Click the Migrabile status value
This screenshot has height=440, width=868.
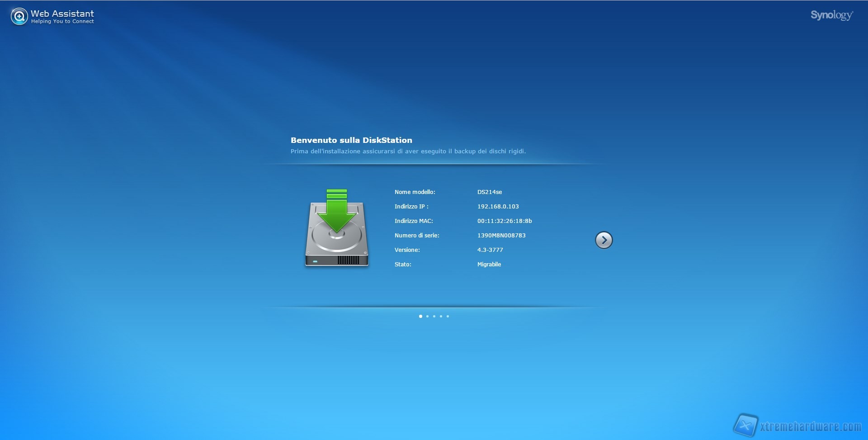[489, 265]
